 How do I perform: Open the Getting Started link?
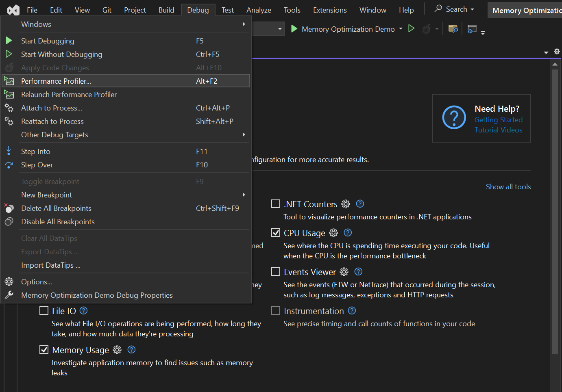[498, 119]
